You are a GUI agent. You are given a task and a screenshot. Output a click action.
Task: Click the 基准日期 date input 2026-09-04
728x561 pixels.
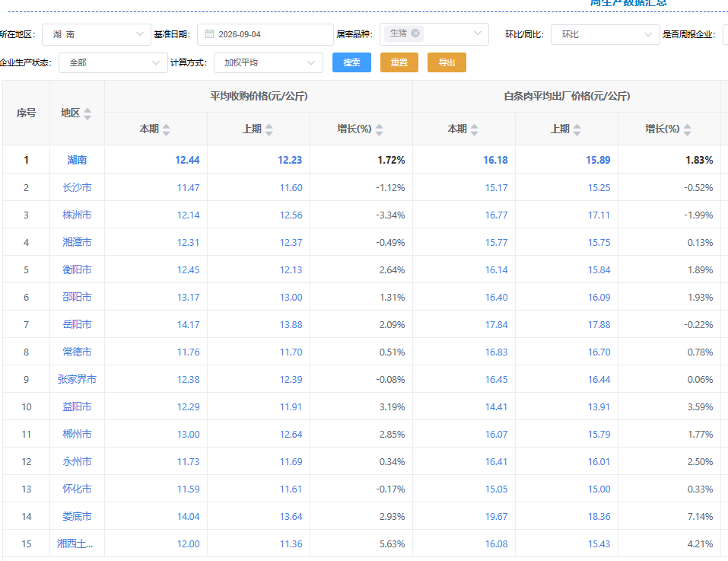click(265, 34)
